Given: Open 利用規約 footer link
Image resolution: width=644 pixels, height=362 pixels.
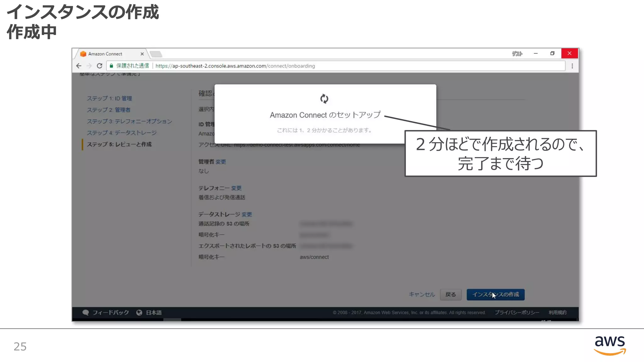Looking at the screenshot, I should (558, 312).
